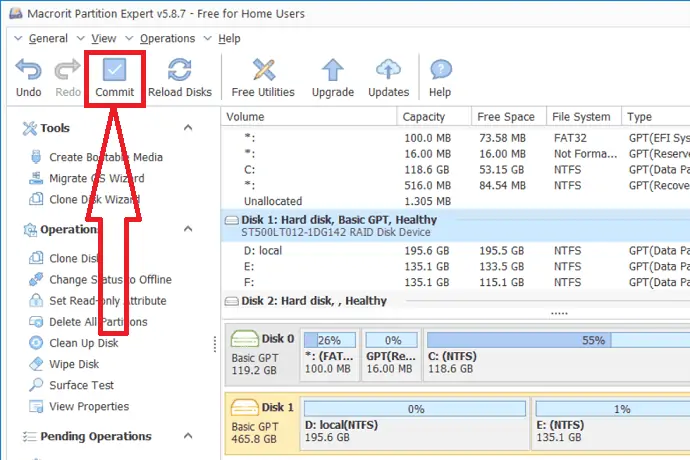This screenshot has width=690, height=460.
Task: Click the 55% C: NTFS partition block
Action: 558,354
